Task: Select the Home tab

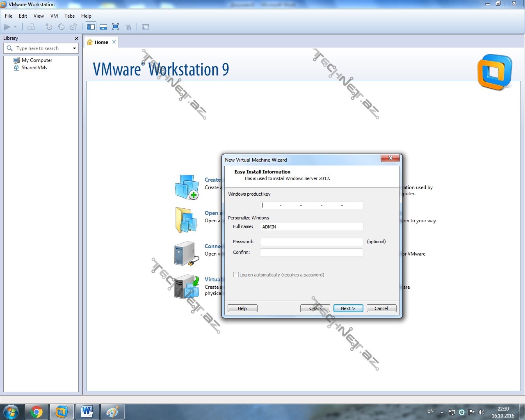Action: coord(101,42)
